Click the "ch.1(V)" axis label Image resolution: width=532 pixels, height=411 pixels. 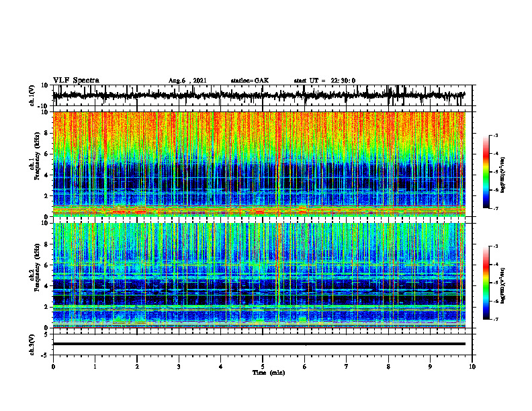click(32, 95)
